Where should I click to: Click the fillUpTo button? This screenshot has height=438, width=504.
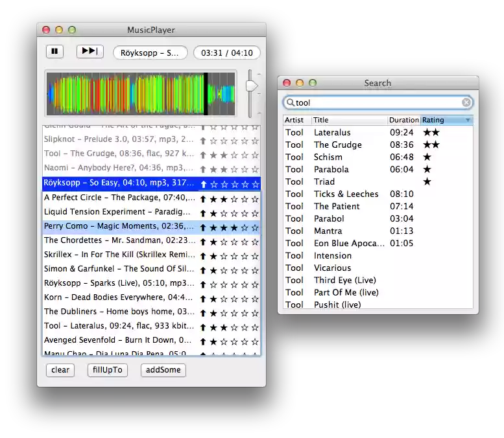coord(108,370)
